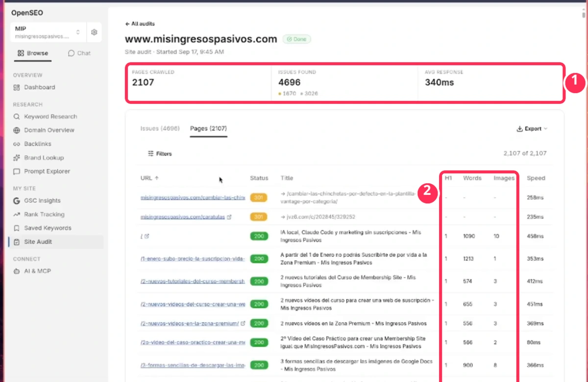Click the Backlinks chain icon

(17, 144)
